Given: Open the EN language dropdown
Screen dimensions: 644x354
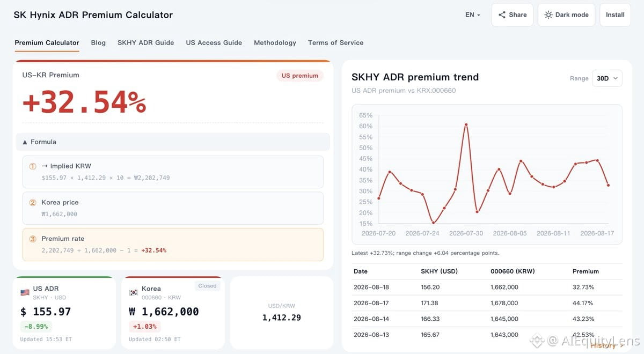Looking at the screenshot, I should pyautogui.click(x=473, y=15).
